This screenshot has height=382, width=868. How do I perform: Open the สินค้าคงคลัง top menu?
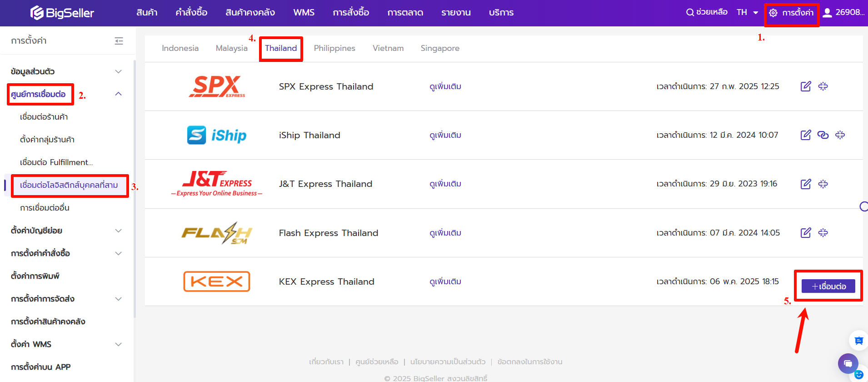[250, 13]
